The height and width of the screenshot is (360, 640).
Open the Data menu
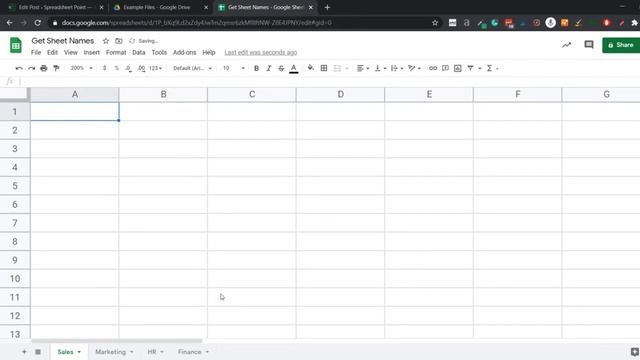pos(139,52)
